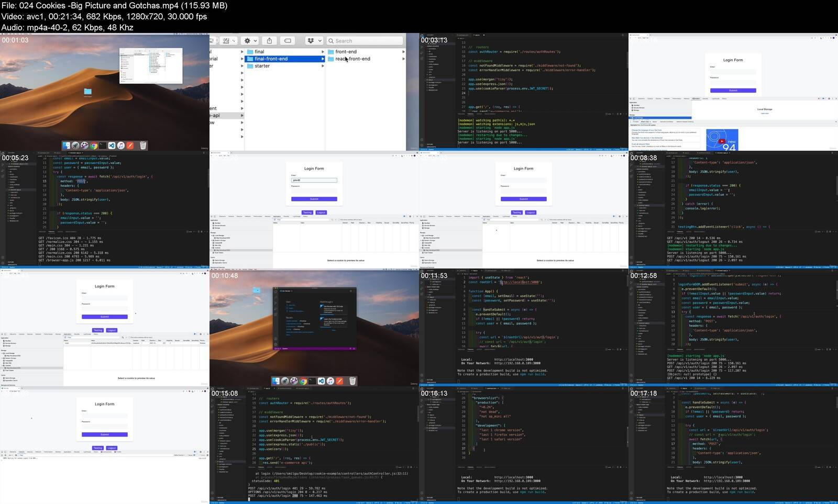Click the file name header text line
The width and height of the screenshot is (838, 504).
[114, 5]
